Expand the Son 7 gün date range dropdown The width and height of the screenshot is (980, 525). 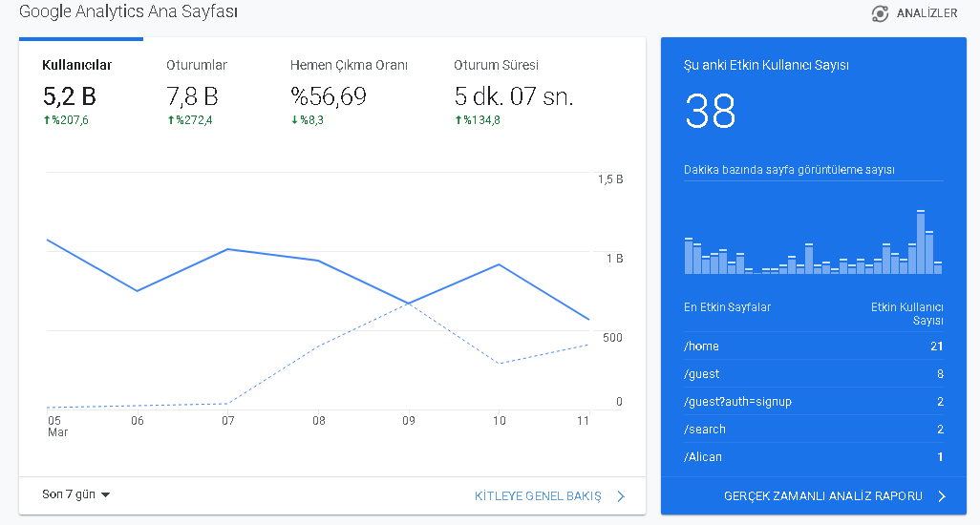(x=75, y=494)
